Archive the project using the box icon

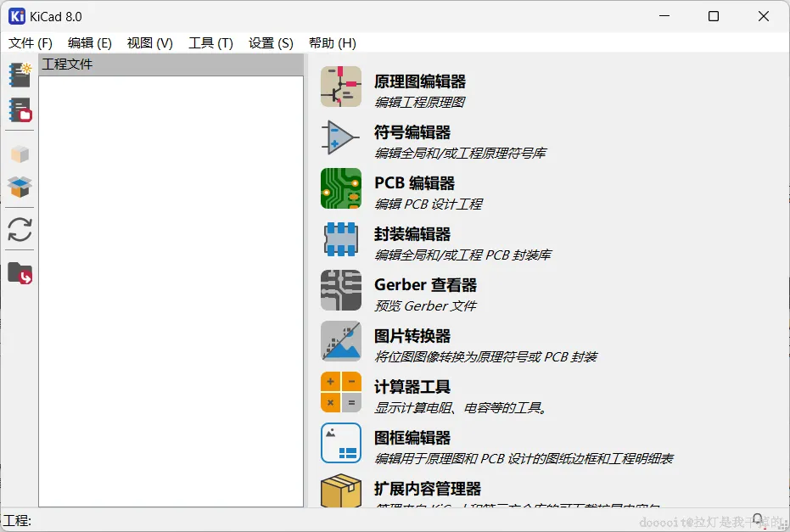(x=20, y=154)
